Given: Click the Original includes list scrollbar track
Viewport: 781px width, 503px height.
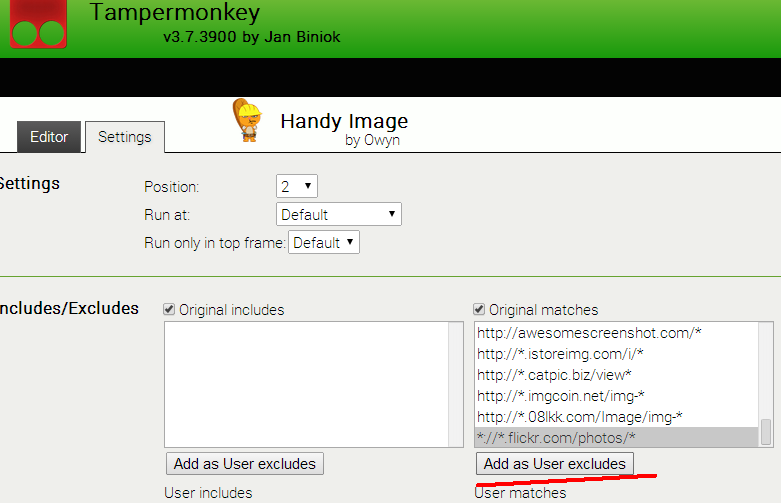Looking at the screenshot, I should tap(456, 384).
